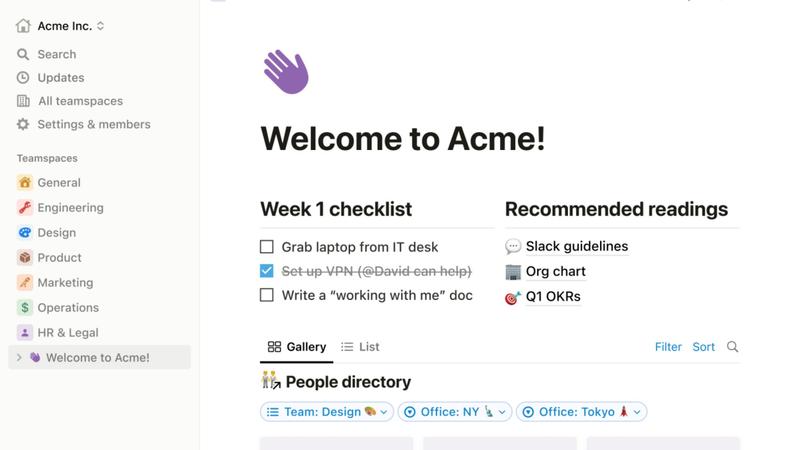
Task: Open the 'Office: Tokyo' filter pill
Action: tap(582, 412)
